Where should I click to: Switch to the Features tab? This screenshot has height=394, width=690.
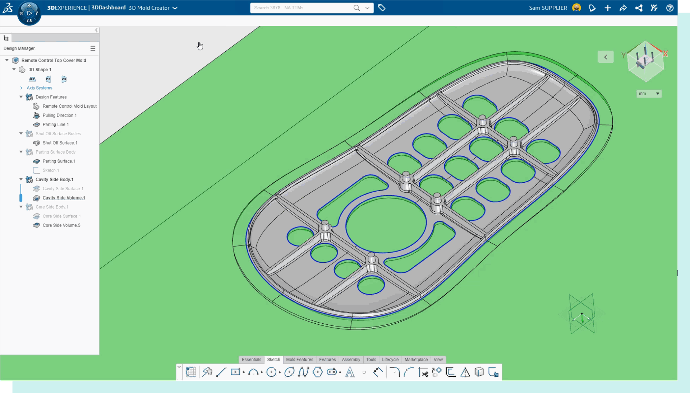point(327,360)
